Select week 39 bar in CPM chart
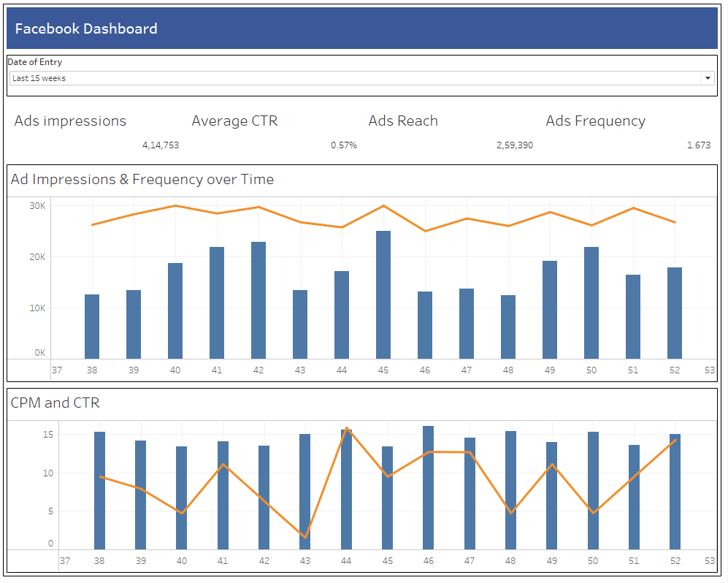728x583 pixels. point(141,495)
